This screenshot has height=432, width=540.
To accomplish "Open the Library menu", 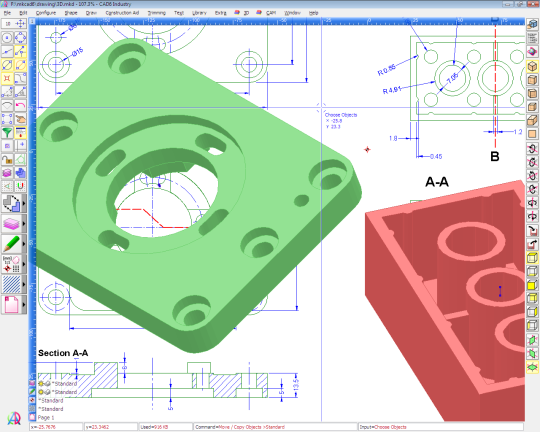I will (x=199, y=13).
